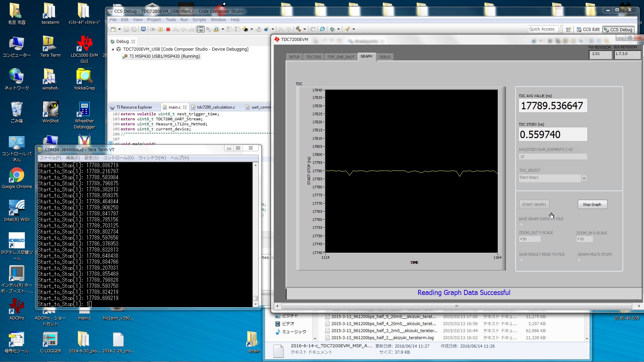Click the START GRAPH button

point(534,204)
